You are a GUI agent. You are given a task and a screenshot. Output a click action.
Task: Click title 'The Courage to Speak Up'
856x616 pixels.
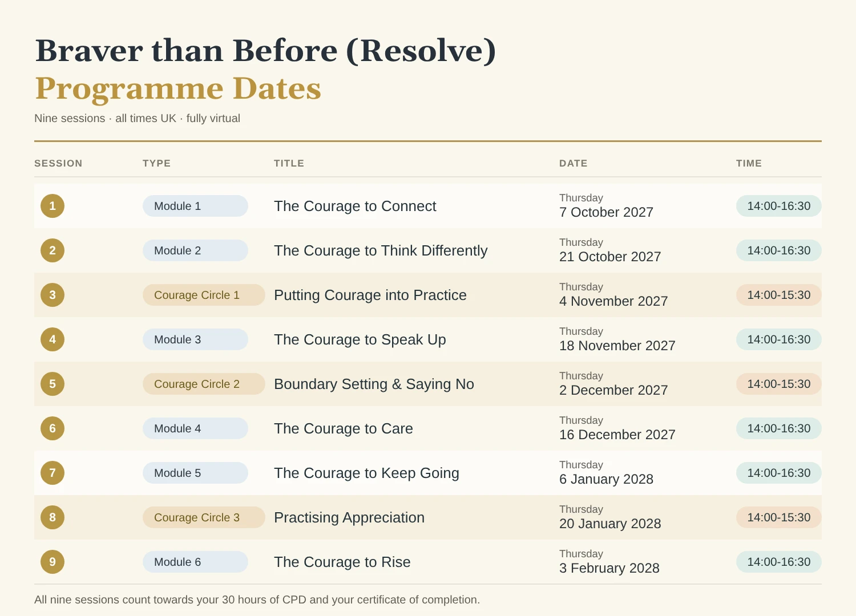click(x=360, y=339)
